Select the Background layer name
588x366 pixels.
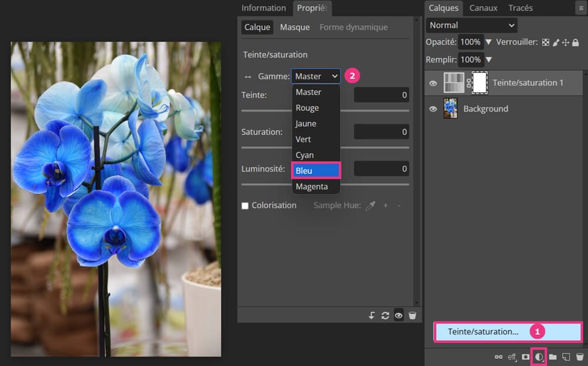click(486, 109)
